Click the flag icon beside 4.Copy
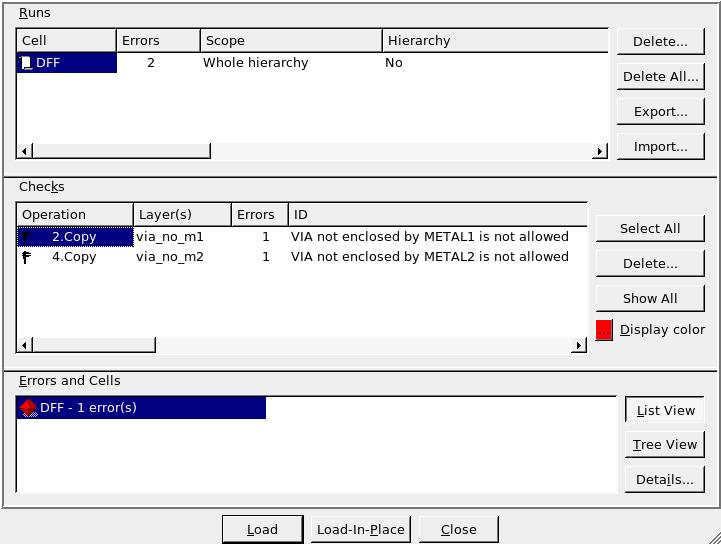The width and height of the screenshot is (721, 544). point(27,257)
